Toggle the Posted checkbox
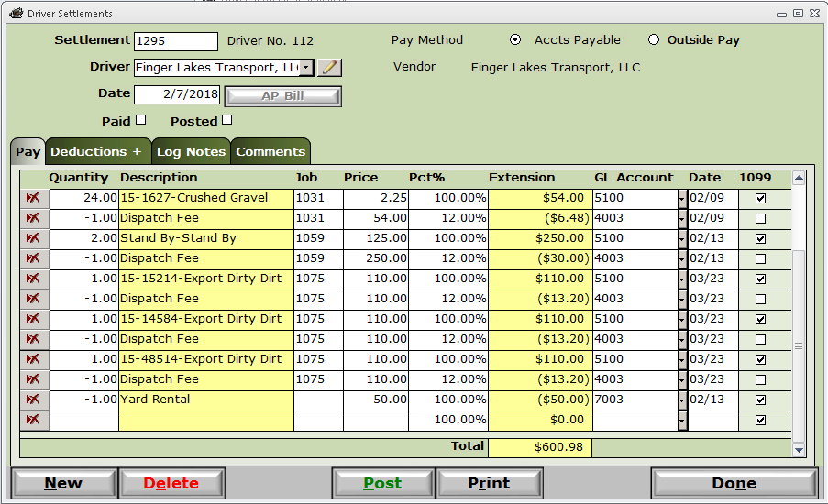The image size is (828, 504). click(x=227, y=120)
